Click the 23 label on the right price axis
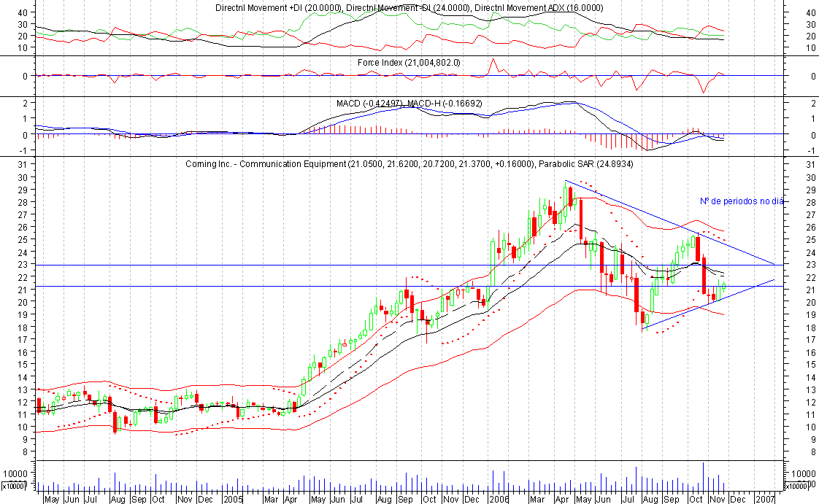The width and height of the screenshot is (819, 504). 811,265
